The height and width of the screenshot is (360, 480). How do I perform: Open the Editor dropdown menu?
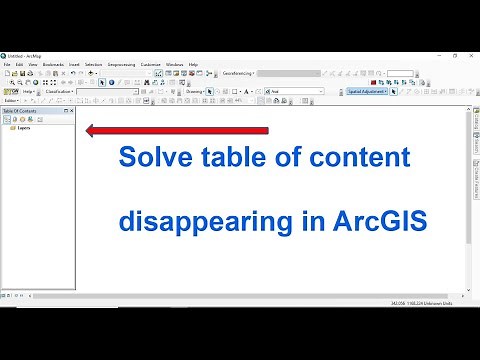[12, 100]
